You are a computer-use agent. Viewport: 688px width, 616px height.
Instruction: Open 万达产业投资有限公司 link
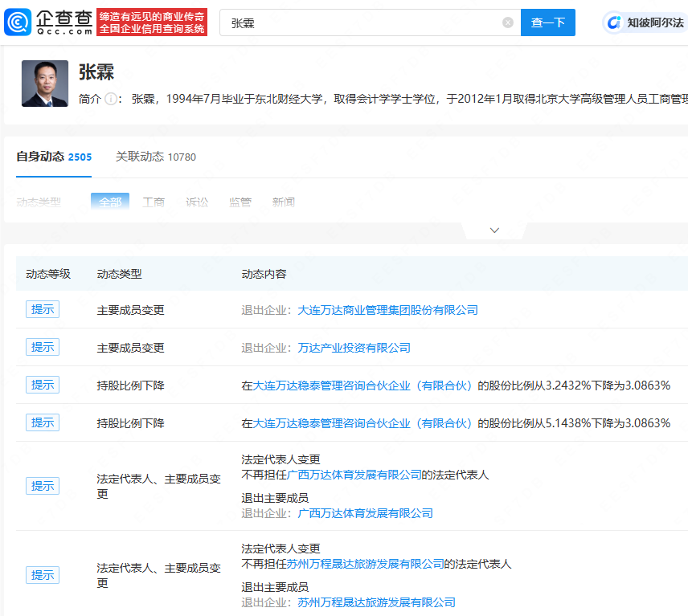click(354, 348)
